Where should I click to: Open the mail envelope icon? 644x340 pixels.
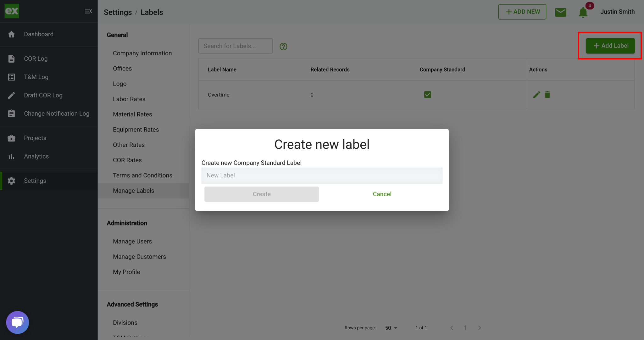tap(560, 12)
